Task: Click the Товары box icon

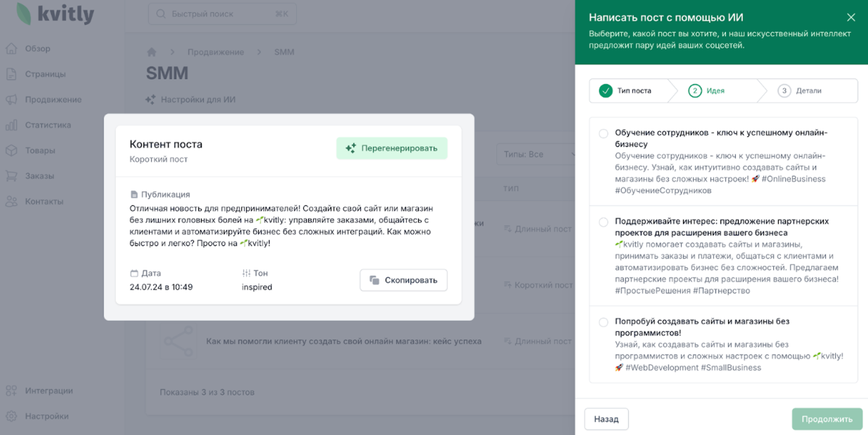Action: coord(11,150)
